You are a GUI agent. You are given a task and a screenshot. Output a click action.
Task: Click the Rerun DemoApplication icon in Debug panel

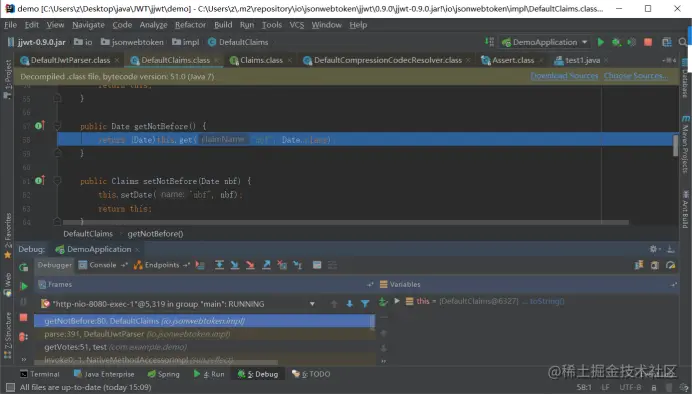(x=23, y=267)
